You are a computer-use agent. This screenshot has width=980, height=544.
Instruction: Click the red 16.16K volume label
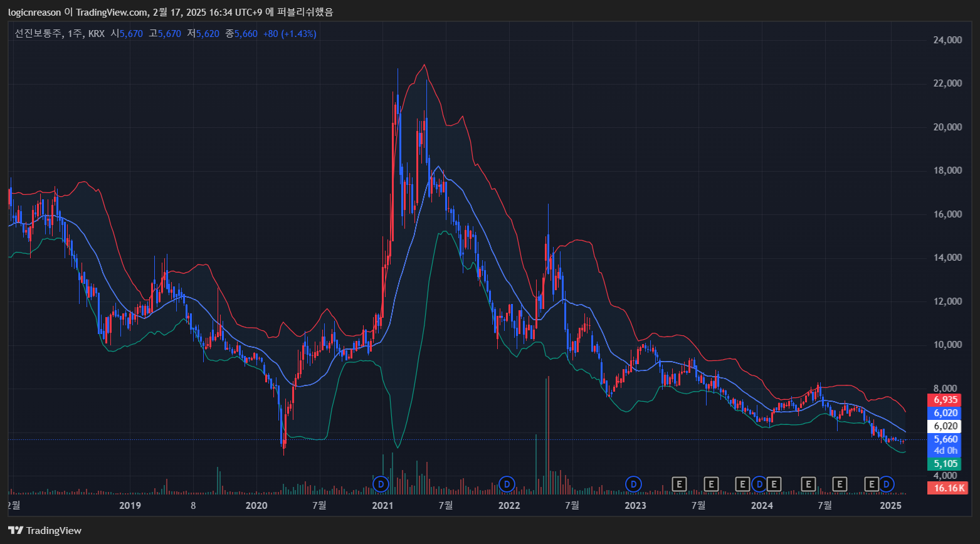[x=948, y=488]
